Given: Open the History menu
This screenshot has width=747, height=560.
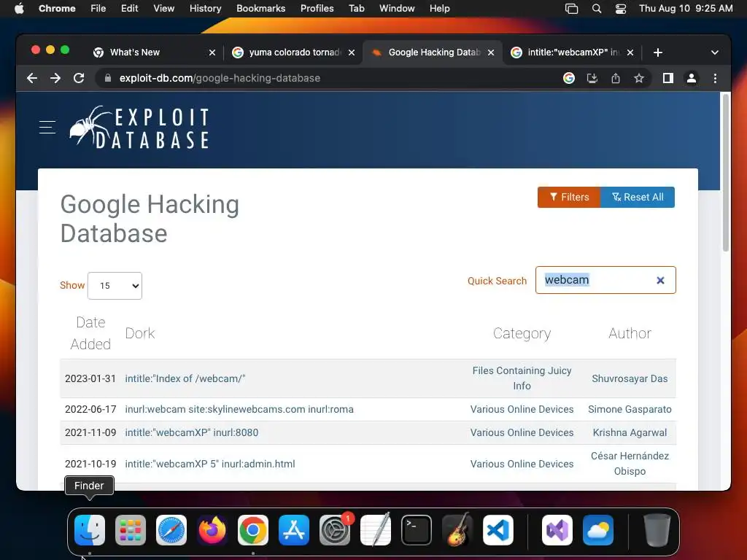Looking at the screenshot, I should 205,9.
